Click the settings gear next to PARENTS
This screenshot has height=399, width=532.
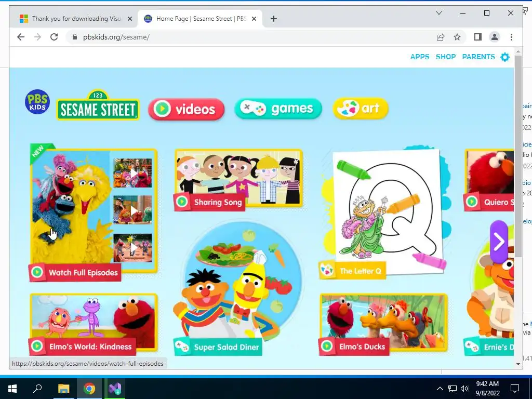coord(505,57)
